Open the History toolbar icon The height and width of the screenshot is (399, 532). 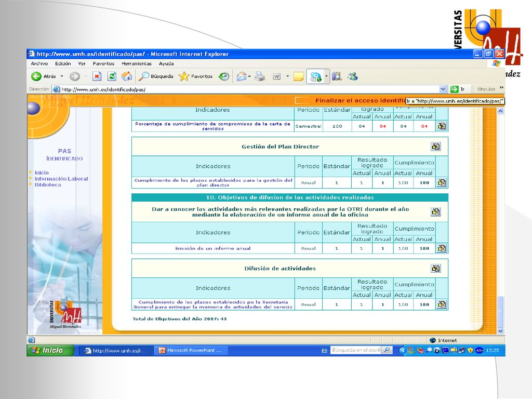coord(223,76)
